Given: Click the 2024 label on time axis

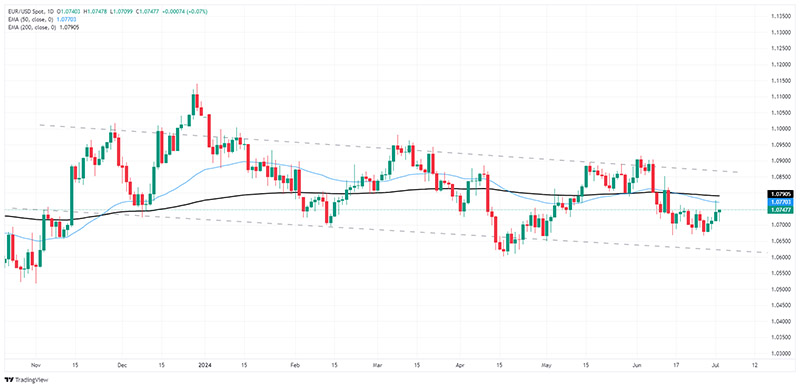Looking at the screenshot, I should point(205,365).
